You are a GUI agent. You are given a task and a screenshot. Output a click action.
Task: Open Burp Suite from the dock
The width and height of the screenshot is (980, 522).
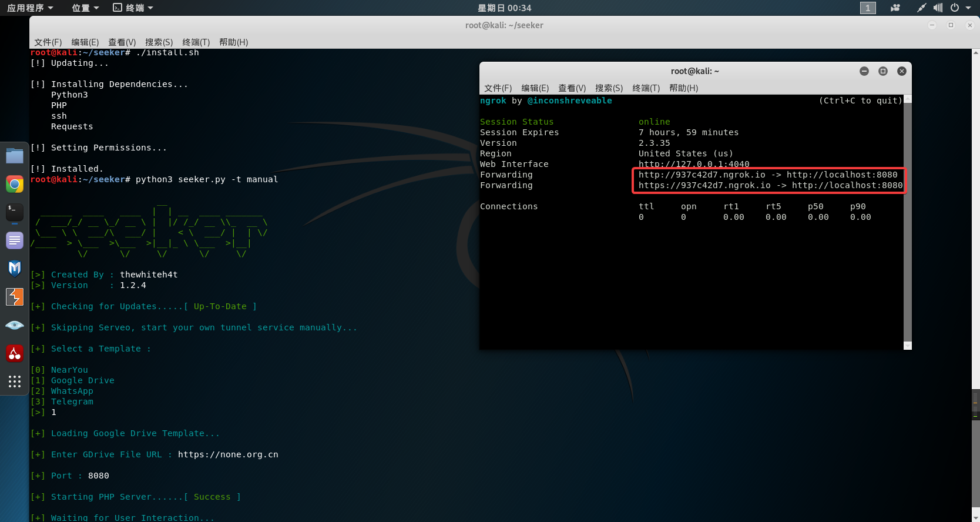point(15,297)
